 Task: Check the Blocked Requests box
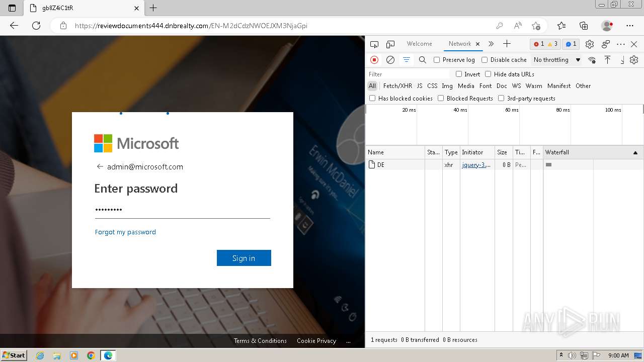coord(441,98)
